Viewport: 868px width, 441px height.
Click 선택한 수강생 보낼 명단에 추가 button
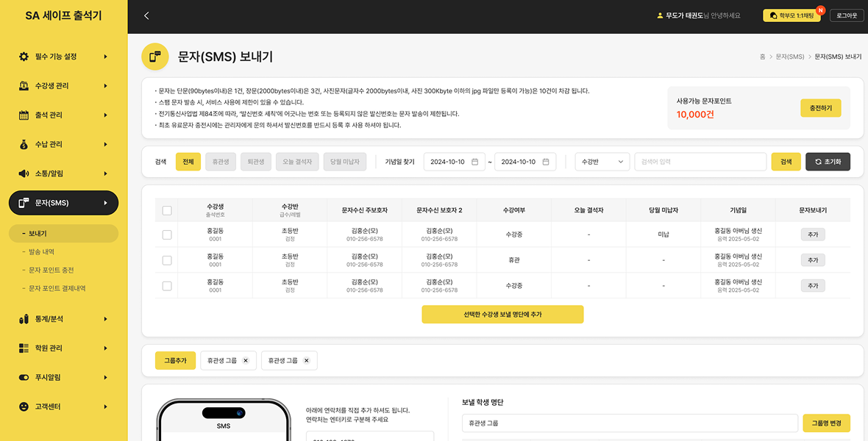click(502, 315)
